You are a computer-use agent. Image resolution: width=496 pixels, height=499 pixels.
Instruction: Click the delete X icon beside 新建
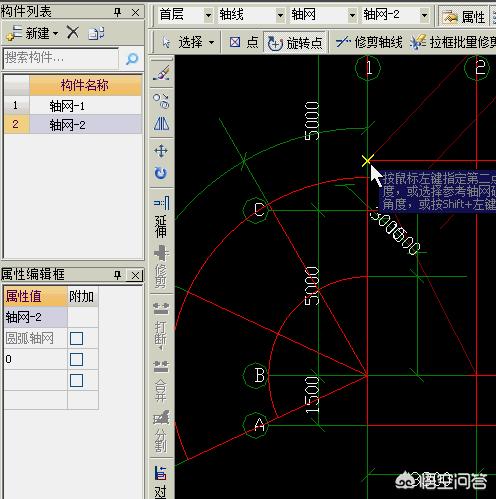73,33
